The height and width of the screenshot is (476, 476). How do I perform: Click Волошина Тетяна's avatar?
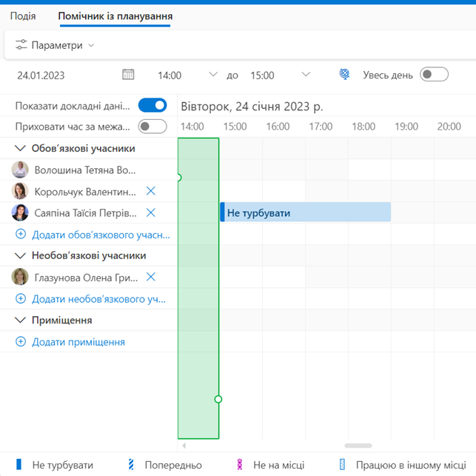pos(21,170)
